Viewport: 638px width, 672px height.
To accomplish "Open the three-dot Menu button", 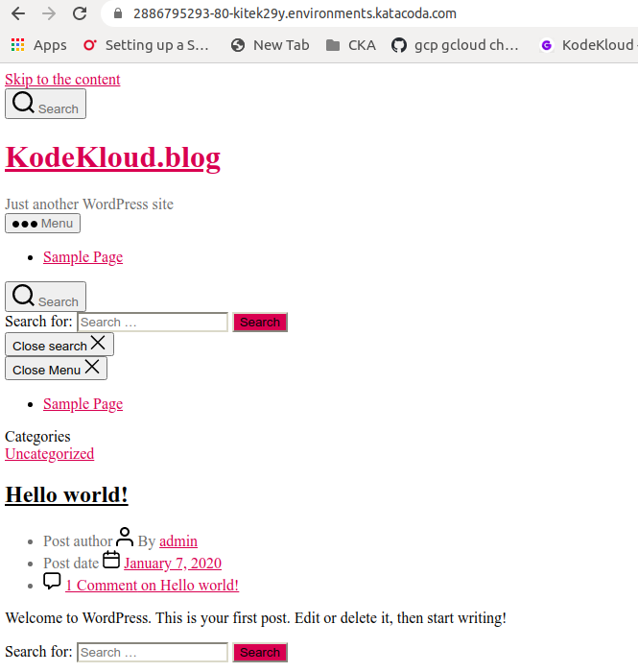I will click(42, 224).
